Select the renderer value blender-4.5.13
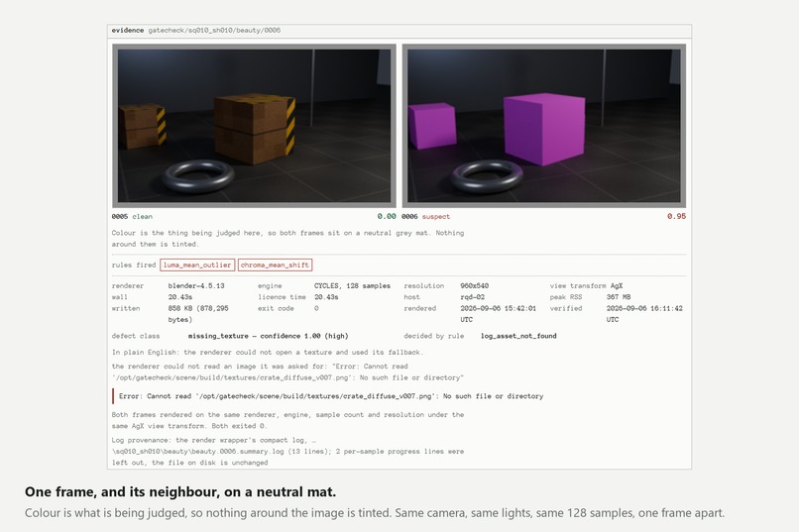Screen dimensions: 799x532 [x=196, y=285]
